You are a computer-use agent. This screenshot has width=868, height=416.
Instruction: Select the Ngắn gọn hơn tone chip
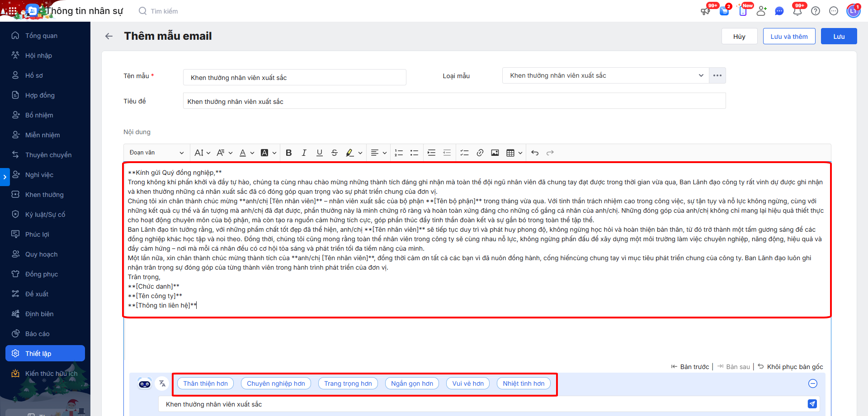(x=412, y=383)
